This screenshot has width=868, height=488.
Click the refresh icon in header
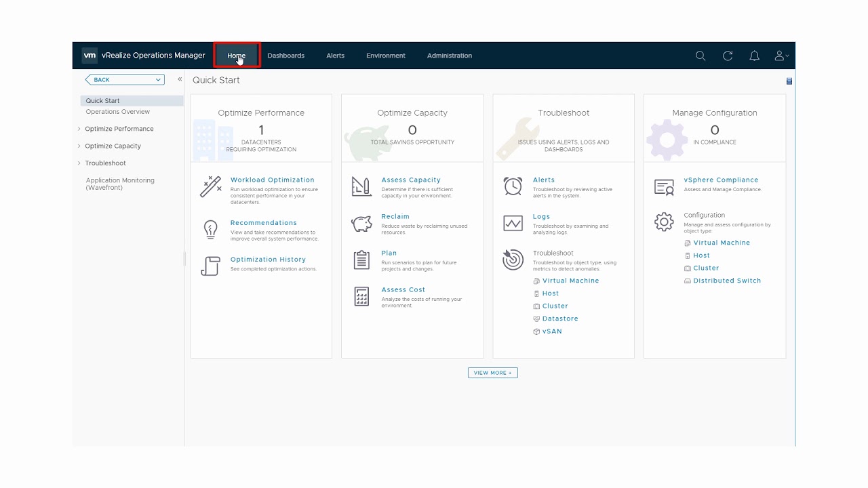[x=728, y=56]
